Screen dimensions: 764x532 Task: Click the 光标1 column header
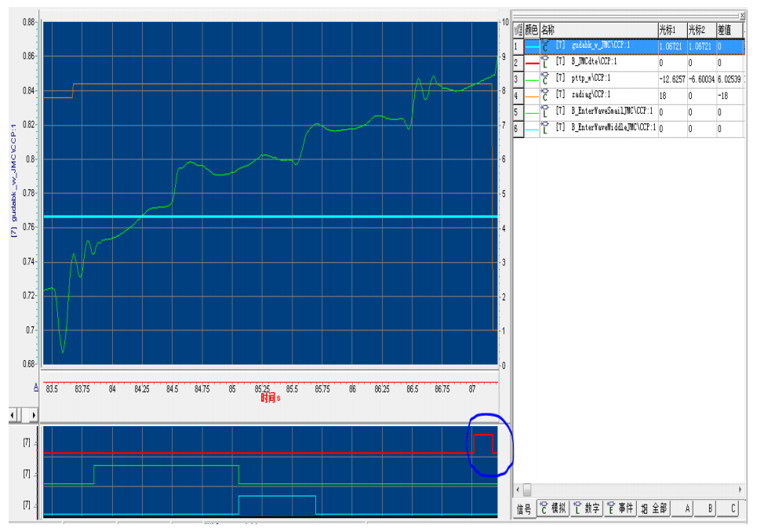coord(672,31)
